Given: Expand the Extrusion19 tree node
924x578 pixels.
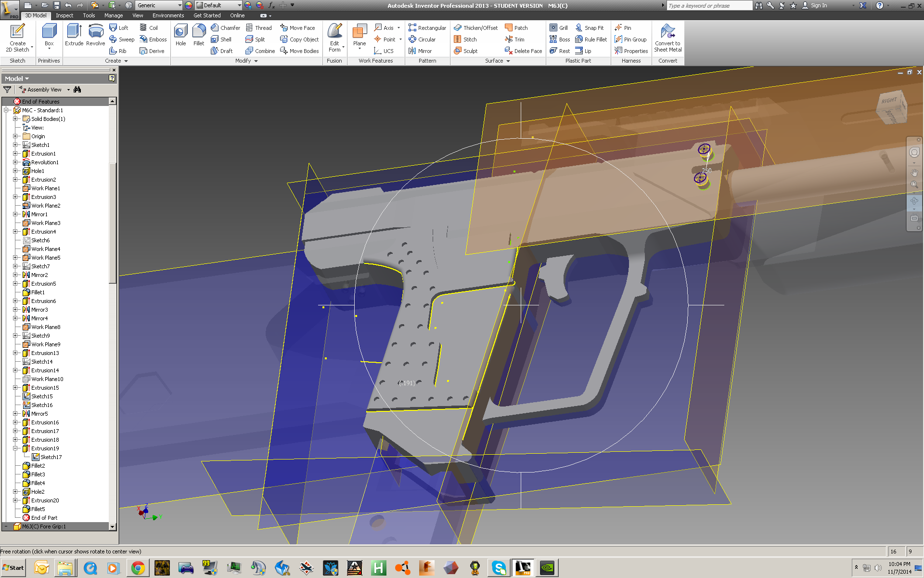Looking at the screenshot, I should [x=15, y=448].
